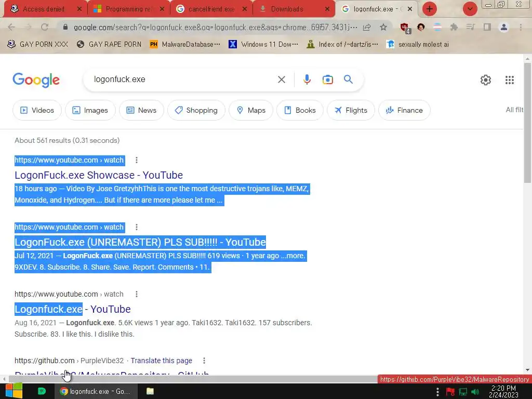Open the MalwareDatabase bookmark
The width and height of the screenshot is (532, 399).
pos(185,45)
